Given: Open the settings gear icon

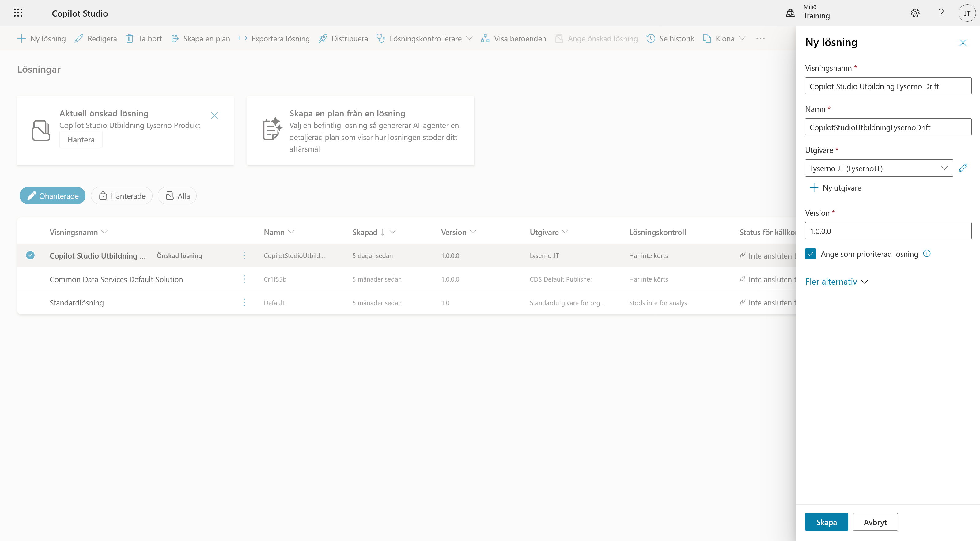Looking at the screenshot, I should click(915, 13).
